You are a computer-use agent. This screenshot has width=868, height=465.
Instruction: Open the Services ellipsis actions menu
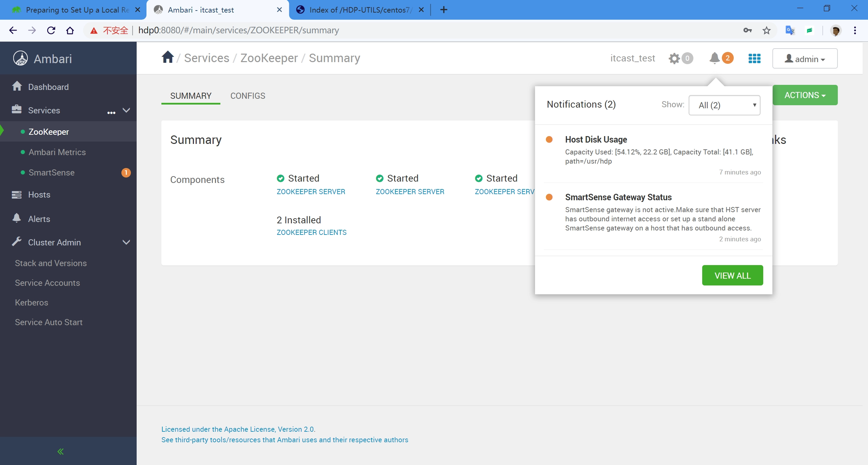tap(111, 112)
